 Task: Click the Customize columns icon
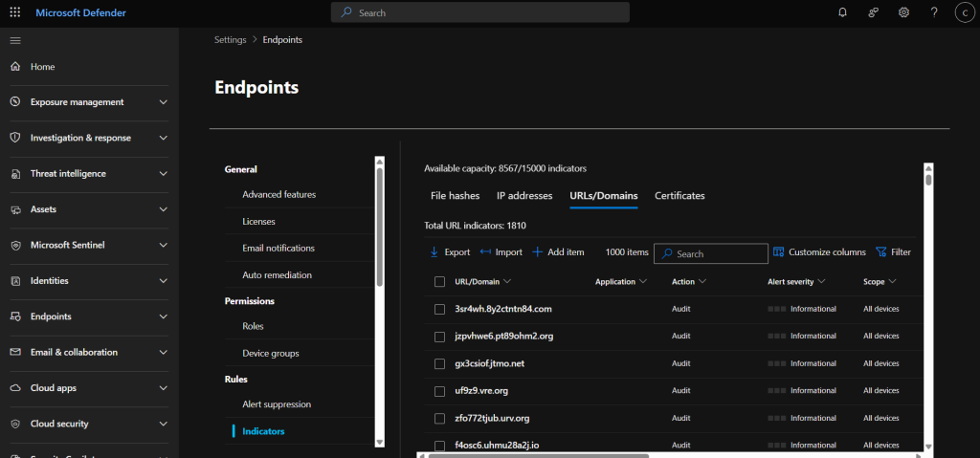pos(778,252)
